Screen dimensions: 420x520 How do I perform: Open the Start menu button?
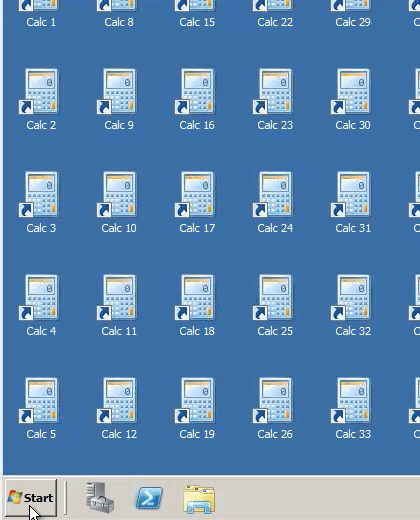pos(31,498)
